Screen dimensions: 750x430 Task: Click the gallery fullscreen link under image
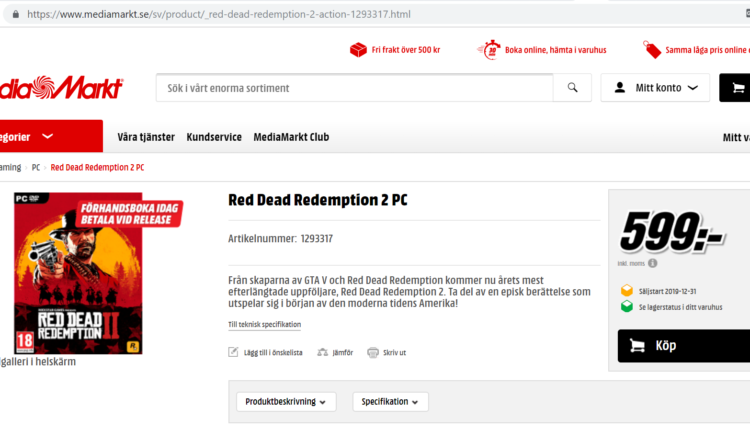pyautogui.click(x=38, y=362)
